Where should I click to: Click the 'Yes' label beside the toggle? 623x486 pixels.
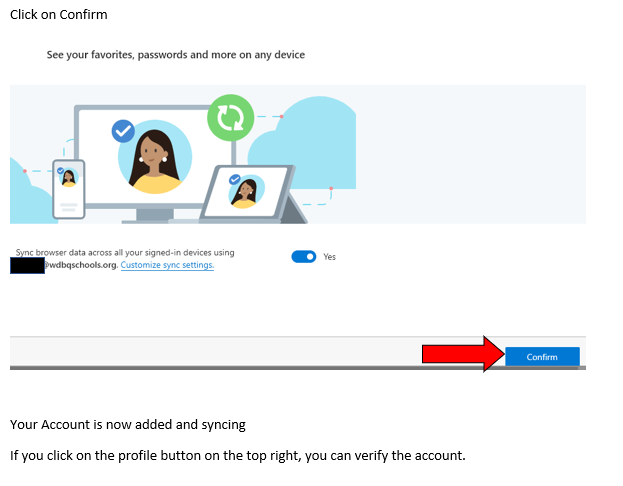[x=330, y=257]
